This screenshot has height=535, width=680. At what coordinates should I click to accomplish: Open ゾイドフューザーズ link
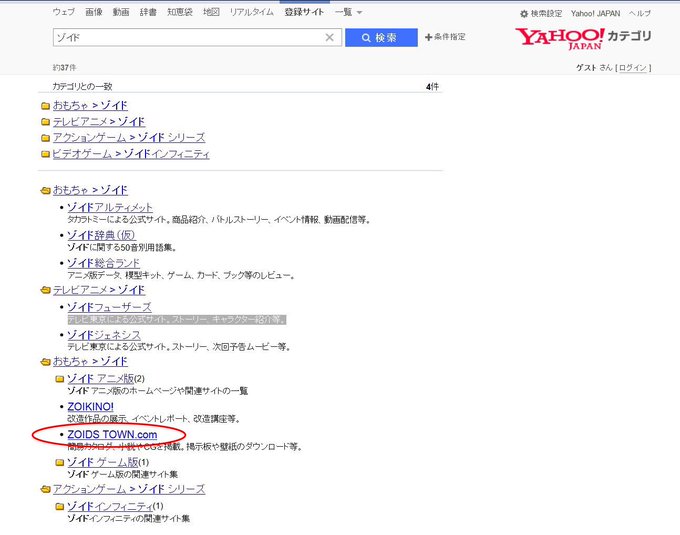click(x=109, y=307)
